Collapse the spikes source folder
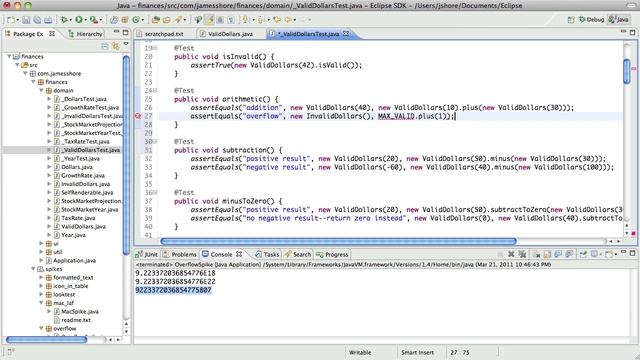This screenshot has width=640, height=360. (33, 269)
